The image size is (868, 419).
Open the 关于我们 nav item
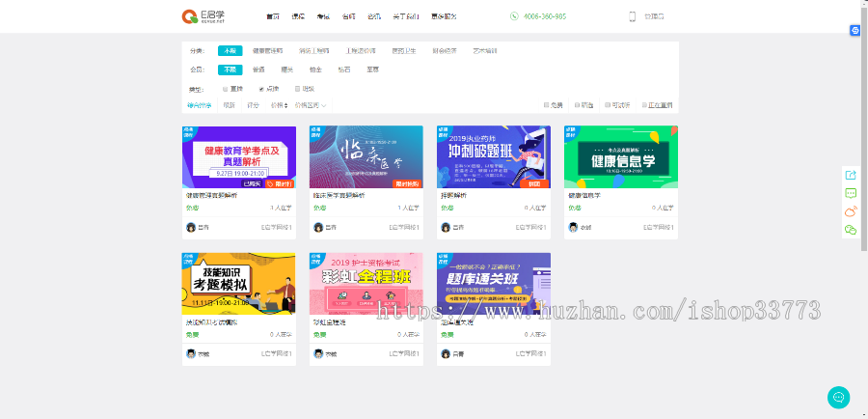click(x=406, y=16)
